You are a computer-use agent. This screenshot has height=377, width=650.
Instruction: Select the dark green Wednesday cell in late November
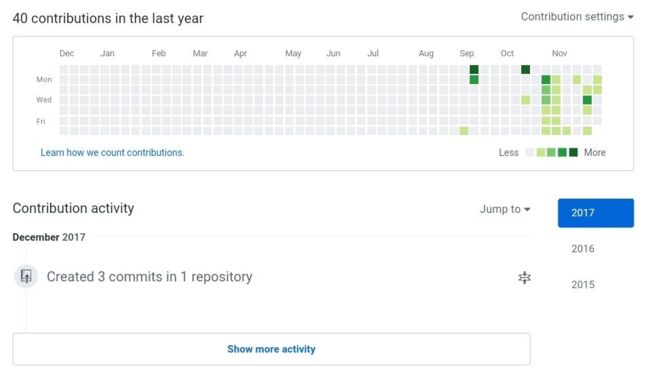coord(587,100)
